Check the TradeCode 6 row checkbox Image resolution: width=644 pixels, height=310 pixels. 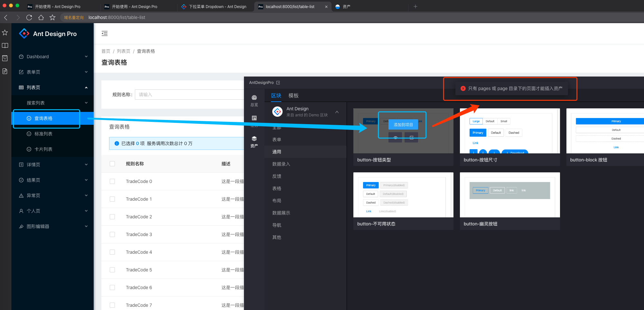pos(112,287)
